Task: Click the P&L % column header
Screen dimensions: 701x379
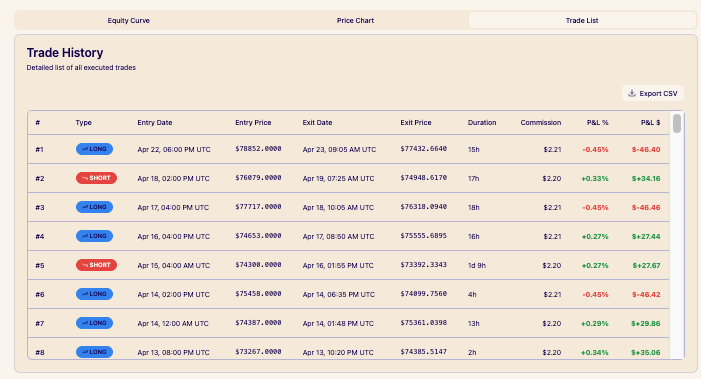Action: coord(597,122)
